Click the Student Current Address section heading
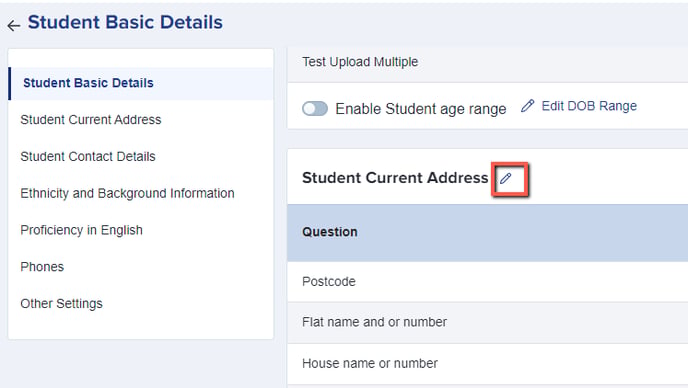688x388 pixels. tap(395, 178)
